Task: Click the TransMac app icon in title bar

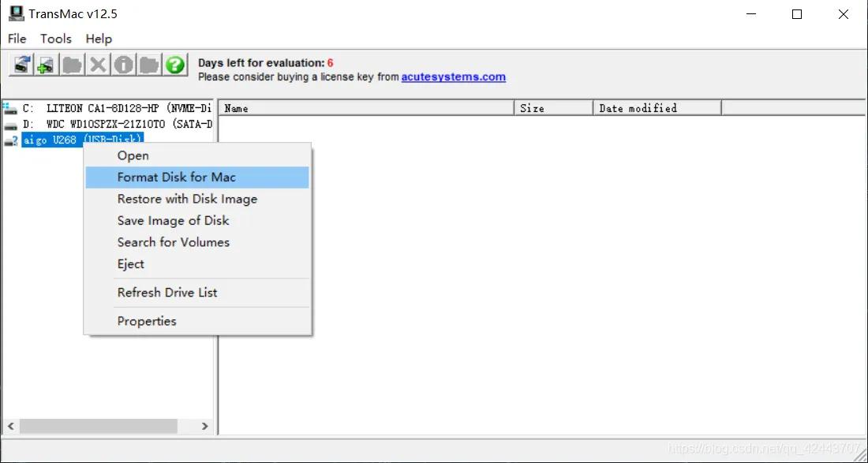Action: pos(16,14)
